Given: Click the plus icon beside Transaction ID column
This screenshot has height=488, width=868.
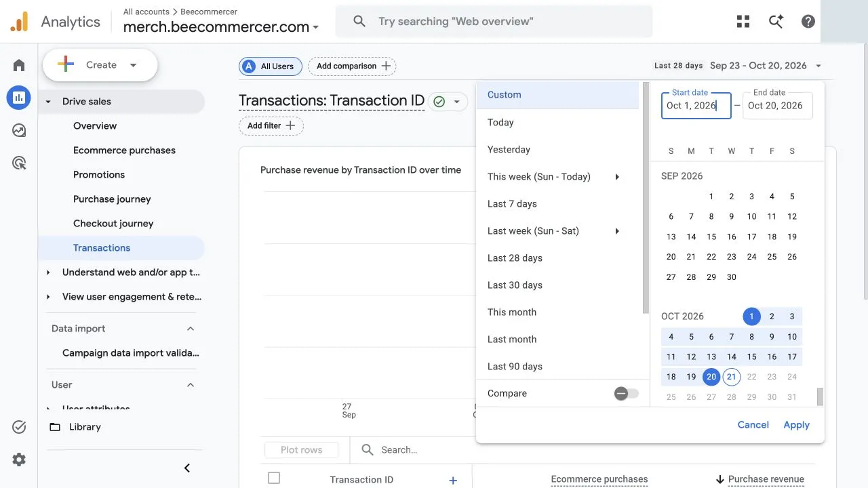Looking at the screenshot, I should click(453, 480).
